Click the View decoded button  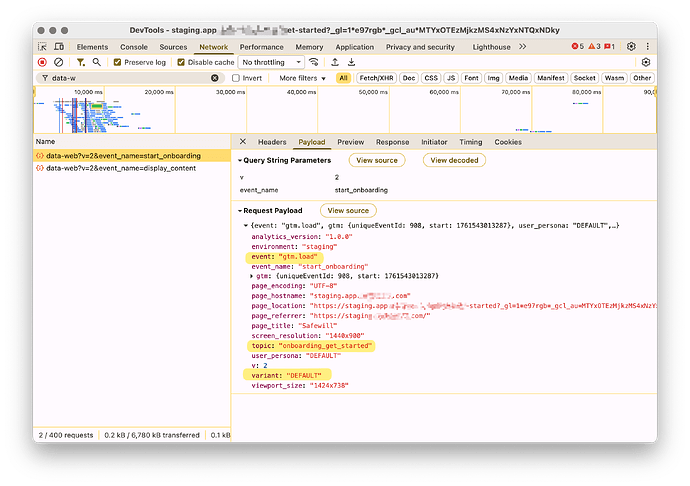coord(453,160)
